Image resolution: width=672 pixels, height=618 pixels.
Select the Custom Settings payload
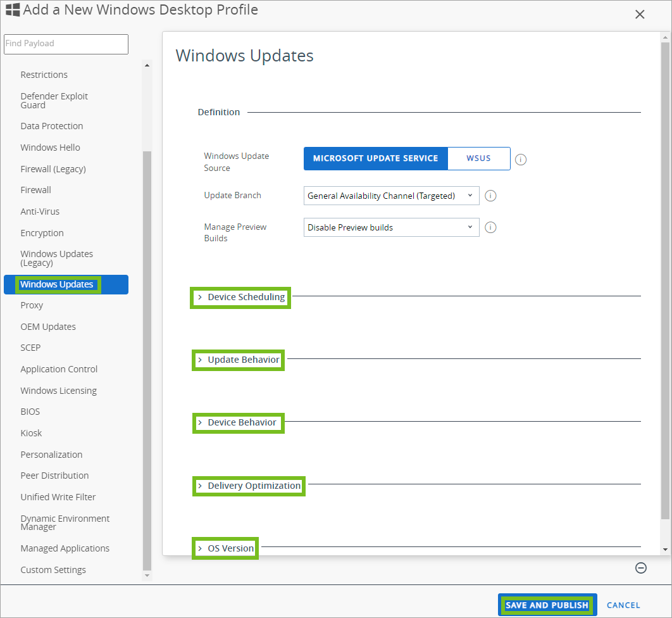[53, 570]
